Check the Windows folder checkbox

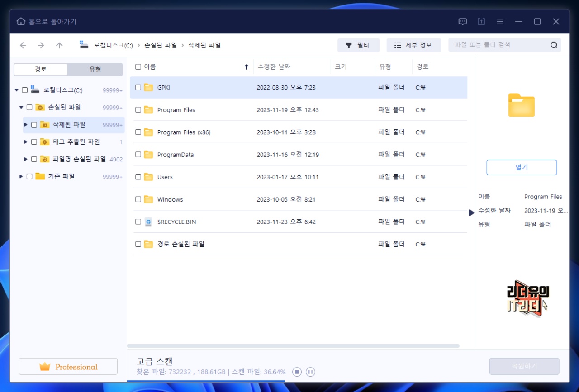[138, 199]
